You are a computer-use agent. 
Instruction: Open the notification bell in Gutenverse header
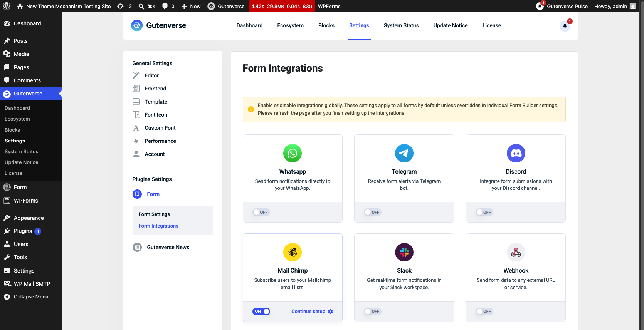(565, 26)
